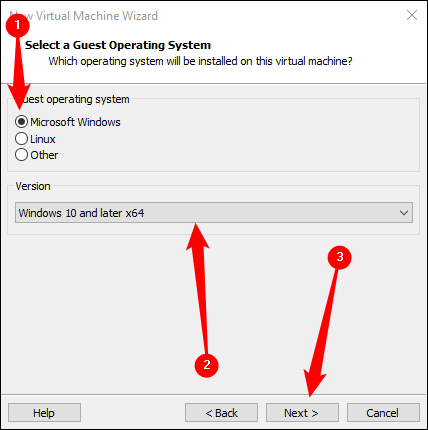Click the "Select a Guest Operating System" heading
Image resolution: width=428 pixels, height=430 pixels.
pyautogui.click(x=118, y=45)
